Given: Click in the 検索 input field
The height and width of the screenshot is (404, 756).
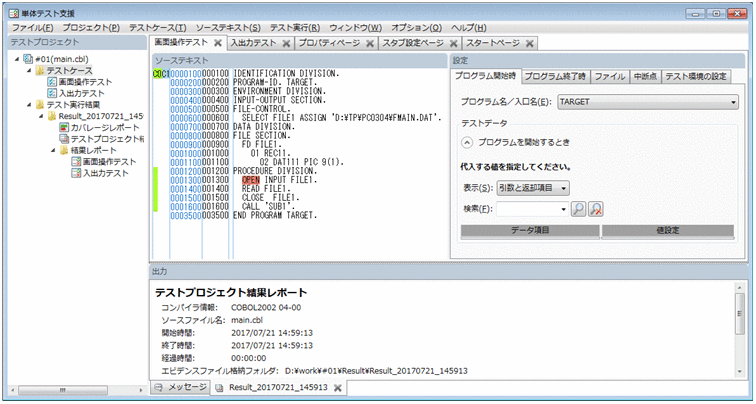Looking at the screenshot, I should [x=527, y=209].
